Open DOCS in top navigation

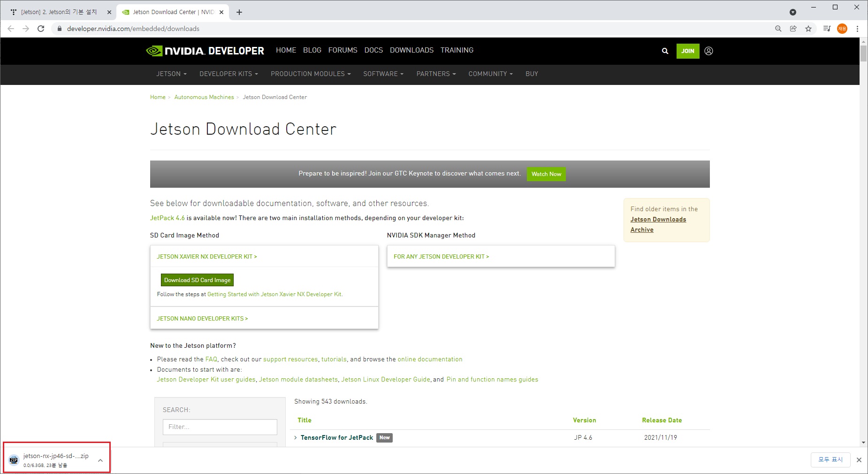pyautogui.click(x=373, y=50)
